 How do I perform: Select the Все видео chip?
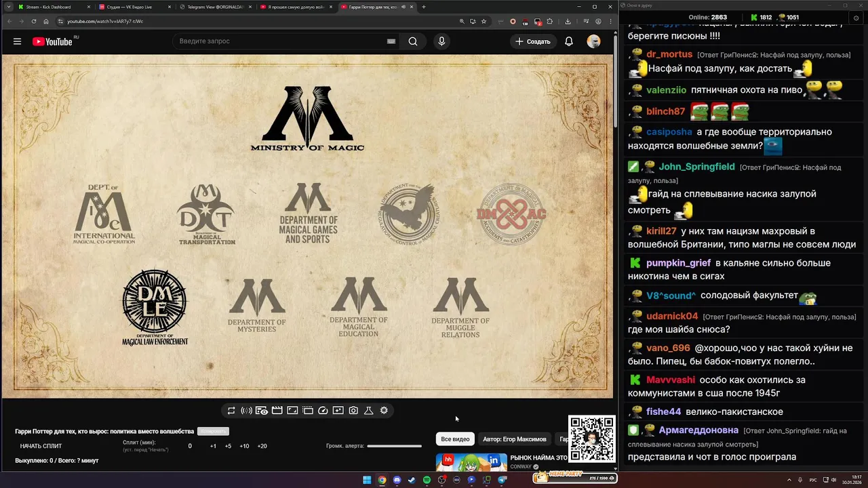pyautogui.click(x=455, y=439)
